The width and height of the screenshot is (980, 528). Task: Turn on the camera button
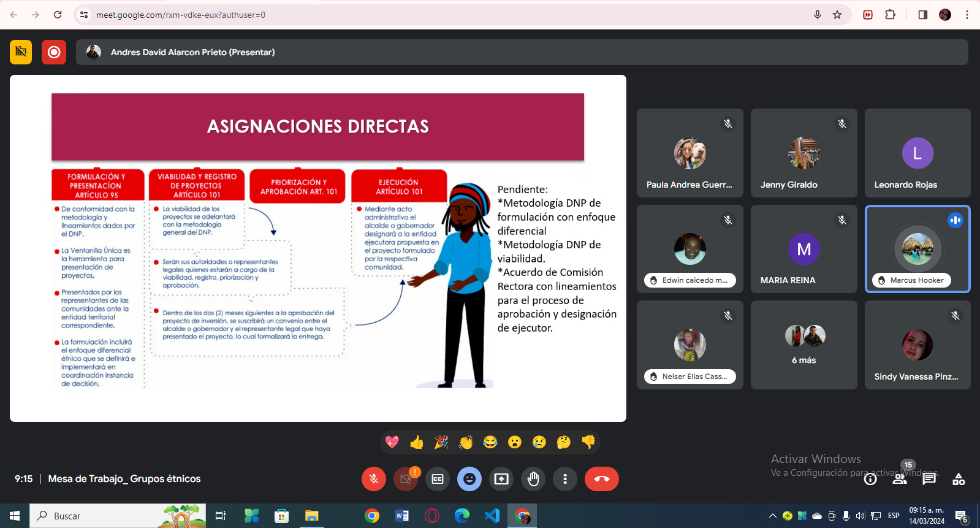(x=406, y=479)
